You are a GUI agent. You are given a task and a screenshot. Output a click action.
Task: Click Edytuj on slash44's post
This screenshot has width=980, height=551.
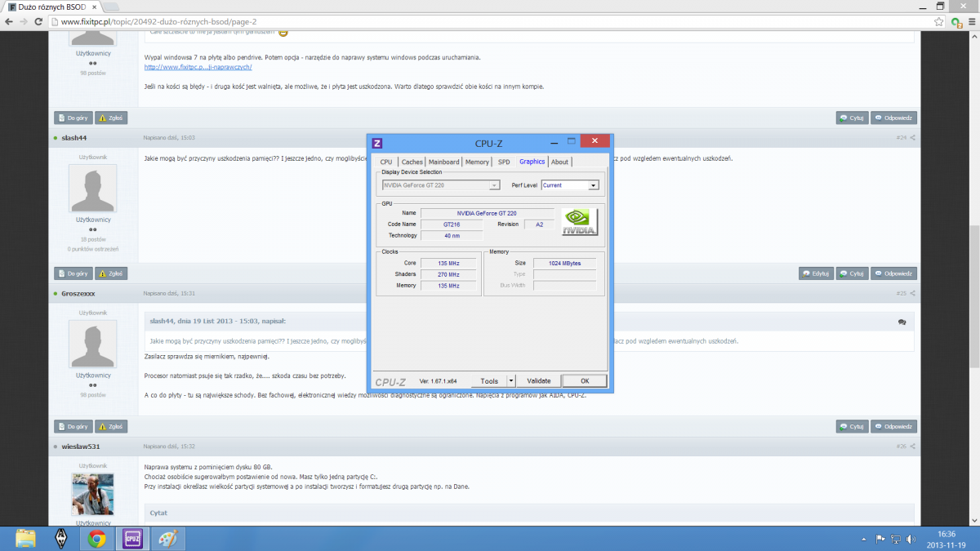816,273
